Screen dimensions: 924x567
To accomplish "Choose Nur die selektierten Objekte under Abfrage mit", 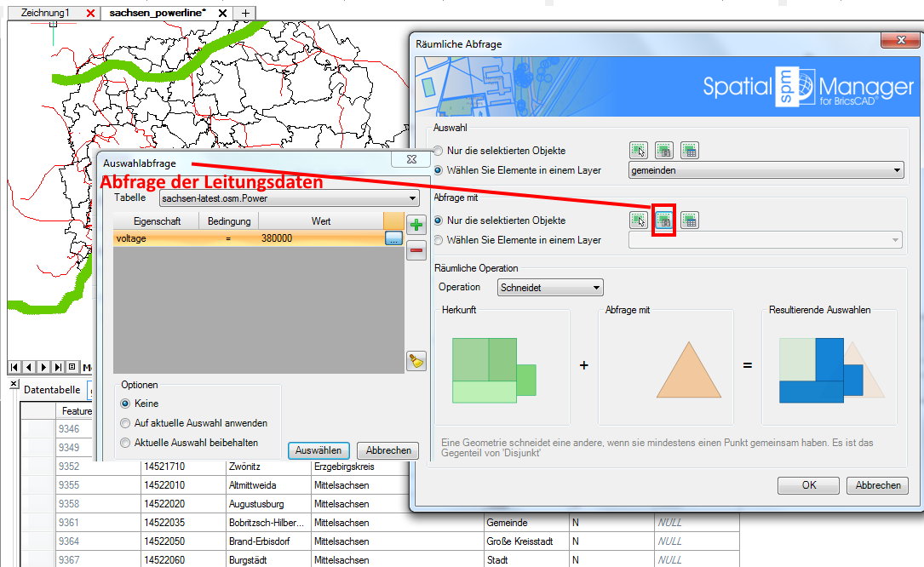I will pyautogui.click(x=437, y=220).
